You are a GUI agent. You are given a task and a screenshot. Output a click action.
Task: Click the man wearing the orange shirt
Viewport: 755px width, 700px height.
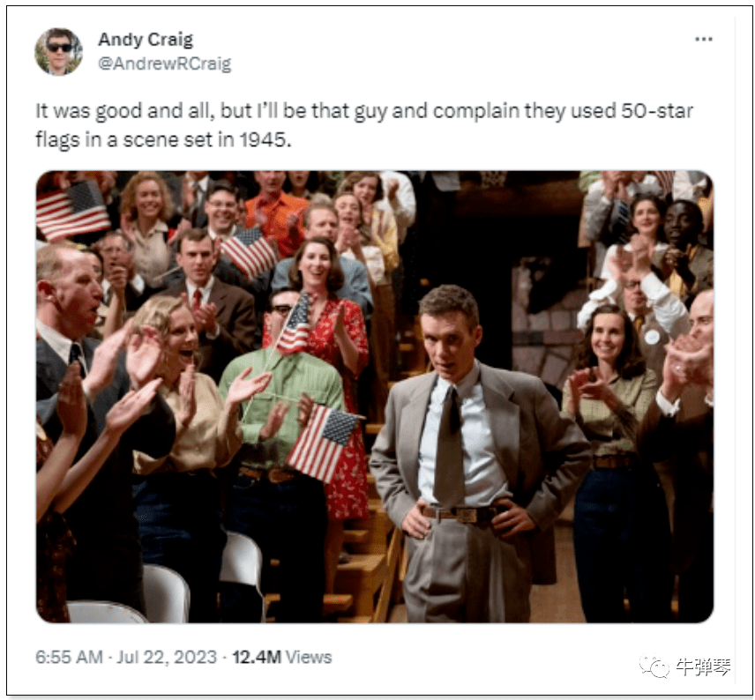tap(273, 212)
